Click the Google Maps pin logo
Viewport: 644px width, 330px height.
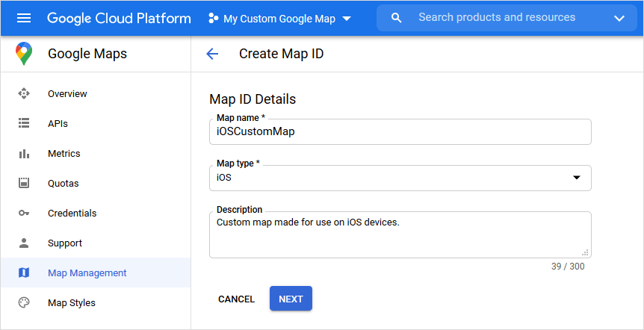pos(24,54)
